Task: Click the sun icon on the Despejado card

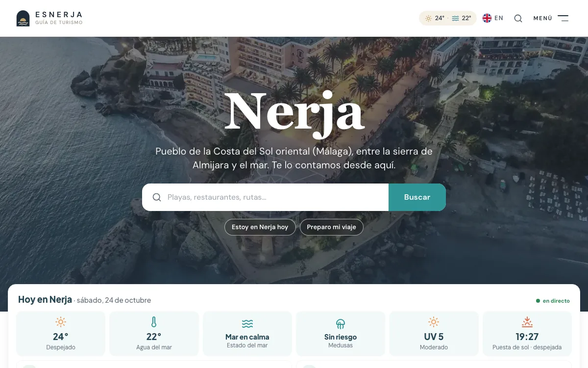Action: (x=61, y=322)
